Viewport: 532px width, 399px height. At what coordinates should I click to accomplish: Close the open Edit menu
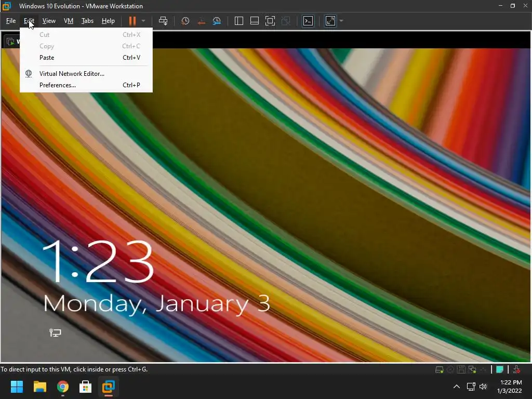[x=29, y=21]
